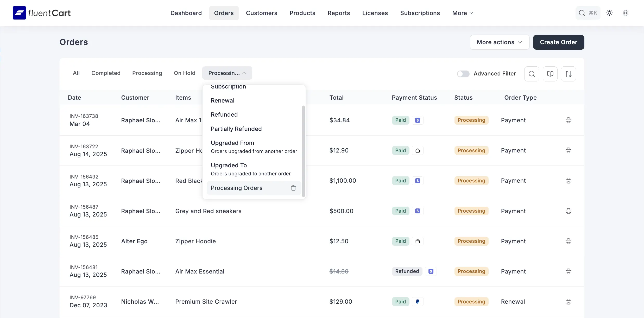Image resolution: width=644 pixels, height=318 pixels.
Task: Collapse the Processin... filter dropdown
Action: pyautogui.click(x=227, y=73)
